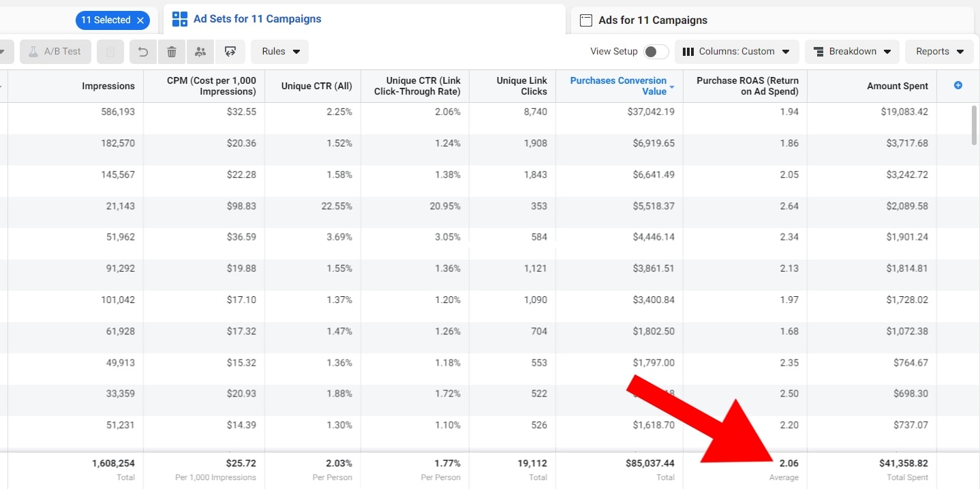Sort by Amount Spent column header
The image size is (980, 489).
(897, 86)
